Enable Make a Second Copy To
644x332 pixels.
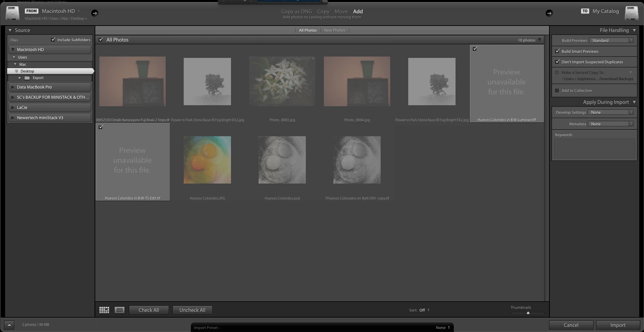coord(557,73)
